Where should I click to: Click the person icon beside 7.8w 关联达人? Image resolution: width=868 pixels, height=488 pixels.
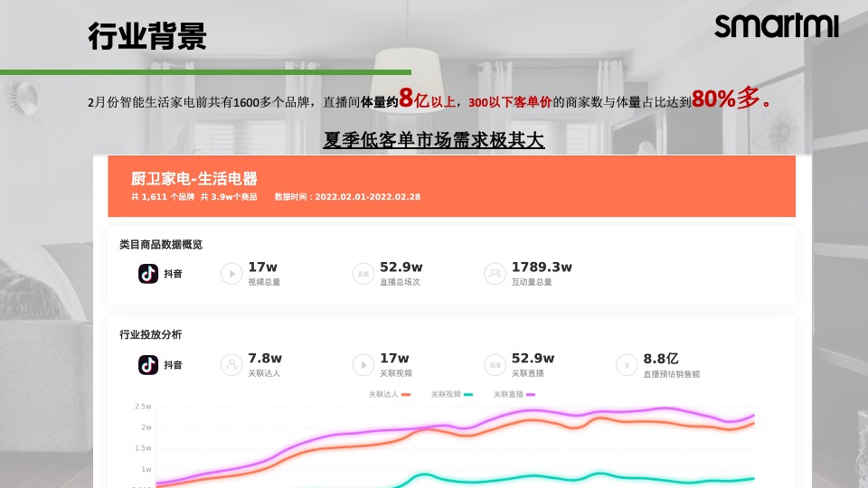[x=231, y=365]
